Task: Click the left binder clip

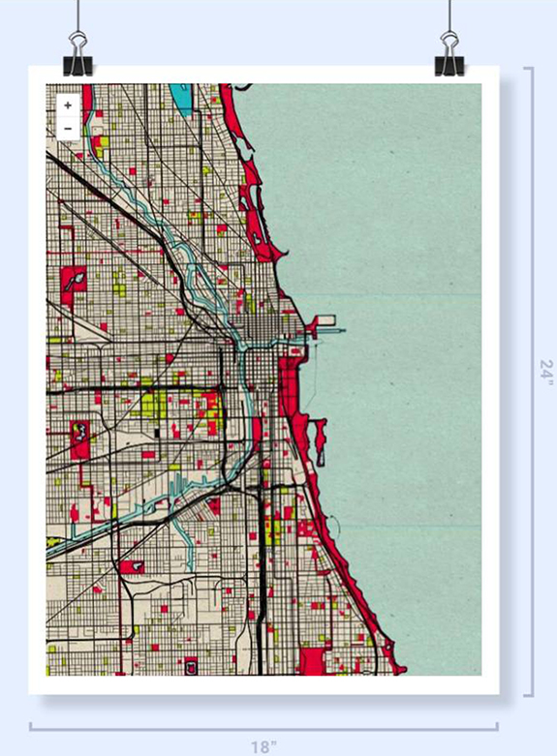Action: (x=77, y=53)
